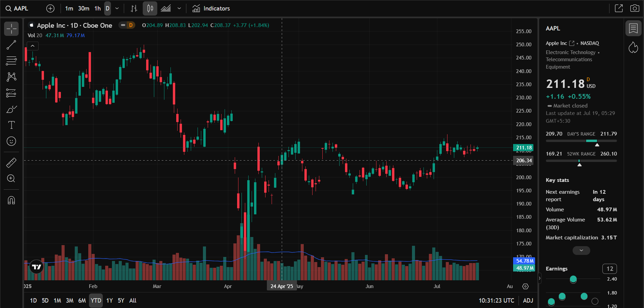Viewport: 644px width, 308px height.
Task: Expand more key stats chevron
Action: pyautogui.click(x=581, y=251)
